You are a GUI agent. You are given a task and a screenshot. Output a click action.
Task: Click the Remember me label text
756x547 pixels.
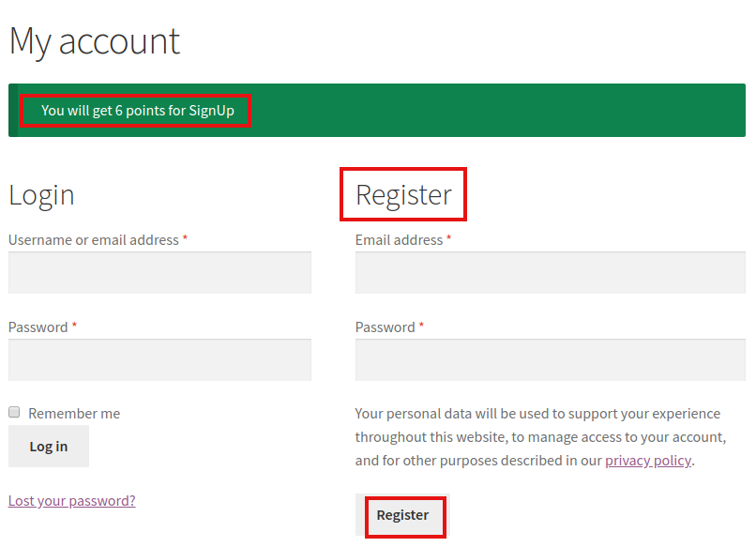74,414
